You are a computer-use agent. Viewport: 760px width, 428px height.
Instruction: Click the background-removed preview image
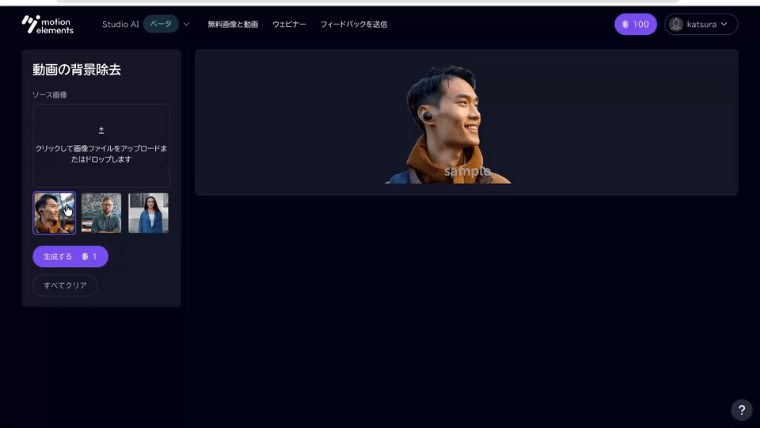coord(448,125)
